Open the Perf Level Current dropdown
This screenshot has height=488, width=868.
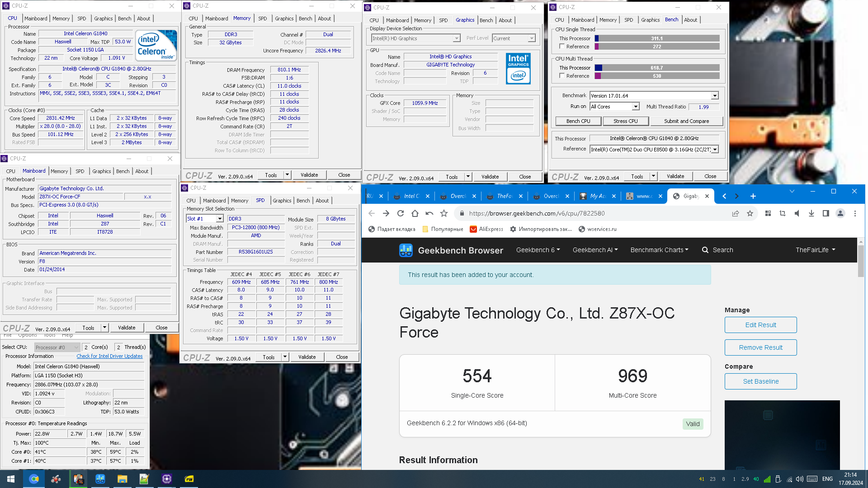pos(532,38)
